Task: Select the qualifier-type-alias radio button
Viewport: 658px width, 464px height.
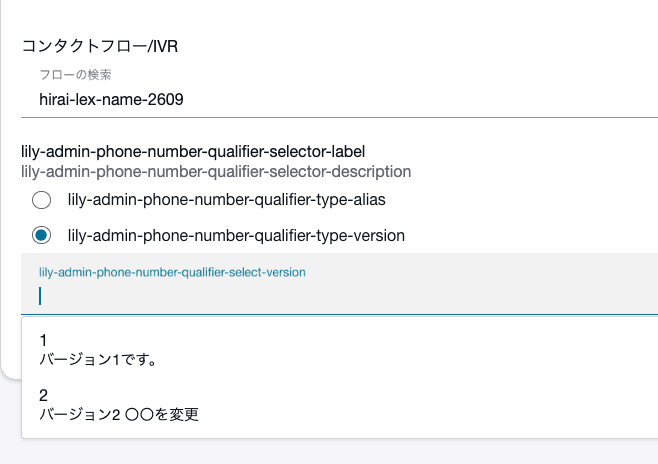Action: tap(42, 200)
